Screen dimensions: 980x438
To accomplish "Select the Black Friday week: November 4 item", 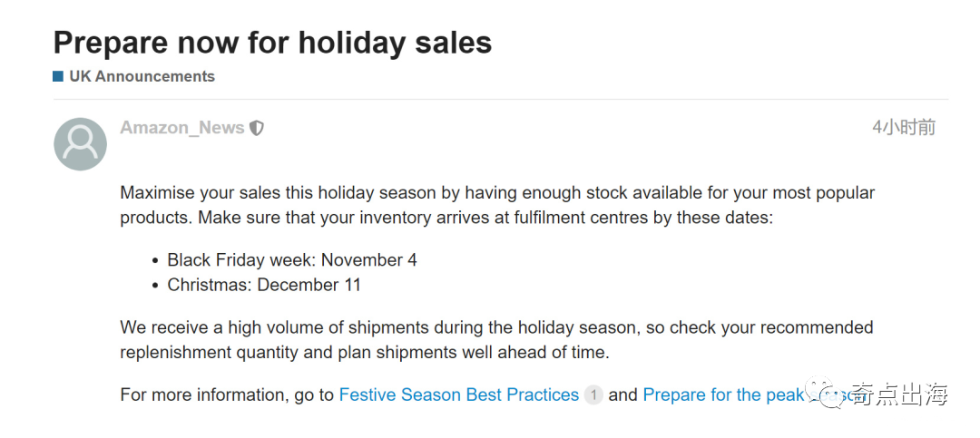I will tap(292, 260).
